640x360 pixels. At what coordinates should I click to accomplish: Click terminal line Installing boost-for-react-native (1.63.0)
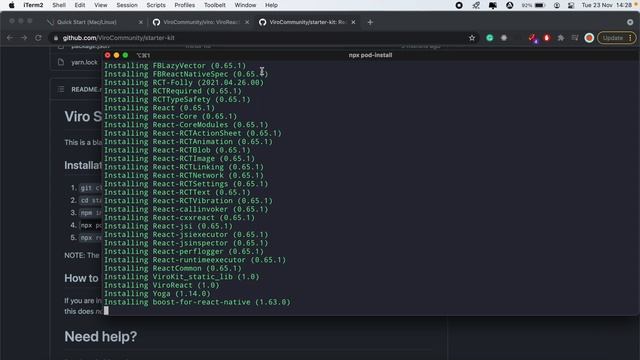click(x=197, y=302)
